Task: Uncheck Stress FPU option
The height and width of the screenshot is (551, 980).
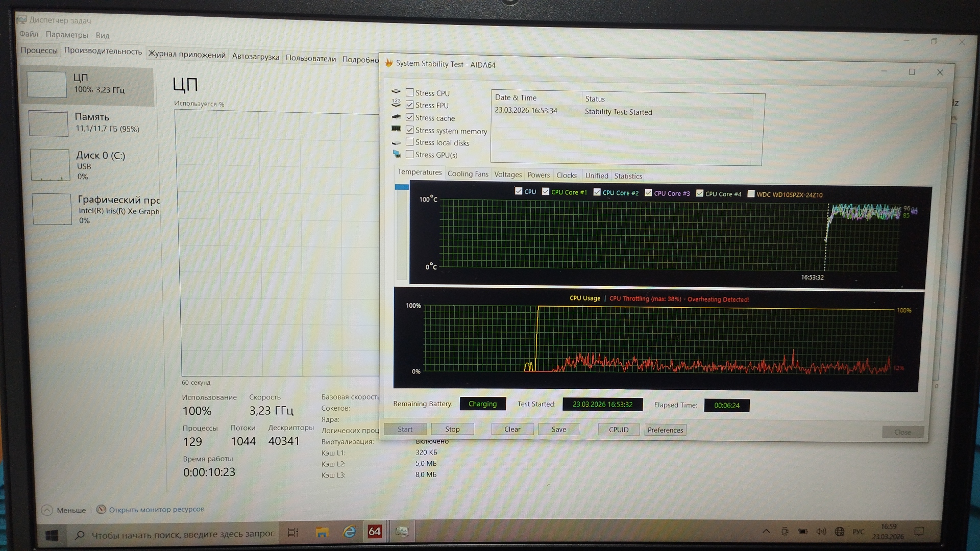Action: tap(409, 105)
